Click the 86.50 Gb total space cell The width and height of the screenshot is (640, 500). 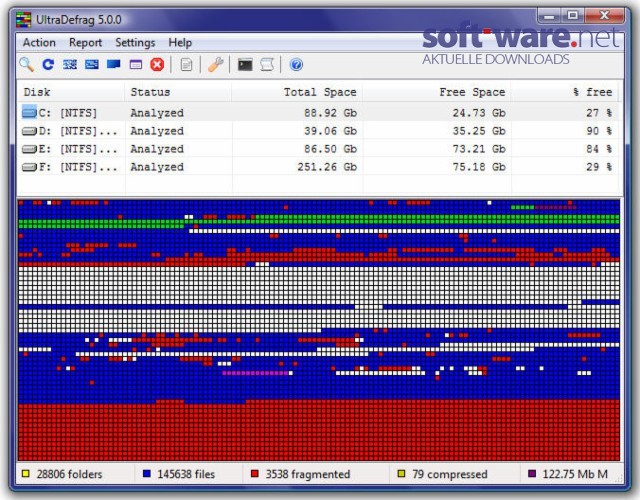tap(331, 149)
